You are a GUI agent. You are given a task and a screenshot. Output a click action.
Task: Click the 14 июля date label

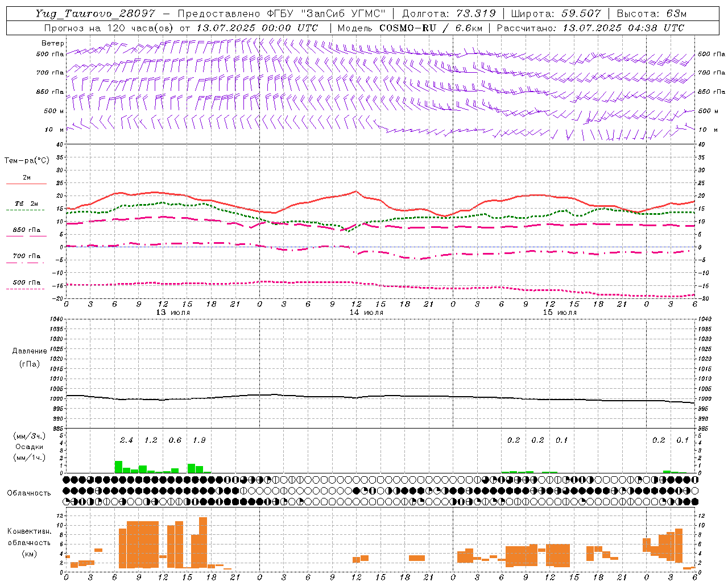pyautogui.click(x=366, y=313)
